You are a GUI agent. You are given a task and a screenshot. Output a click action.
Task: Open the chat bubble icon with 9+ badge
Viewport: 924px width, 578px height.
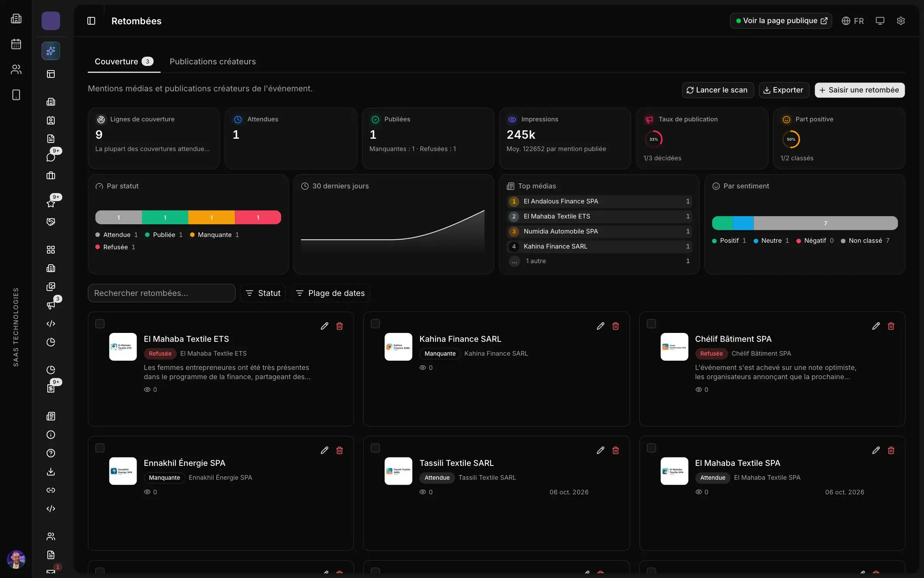point(51,157)
